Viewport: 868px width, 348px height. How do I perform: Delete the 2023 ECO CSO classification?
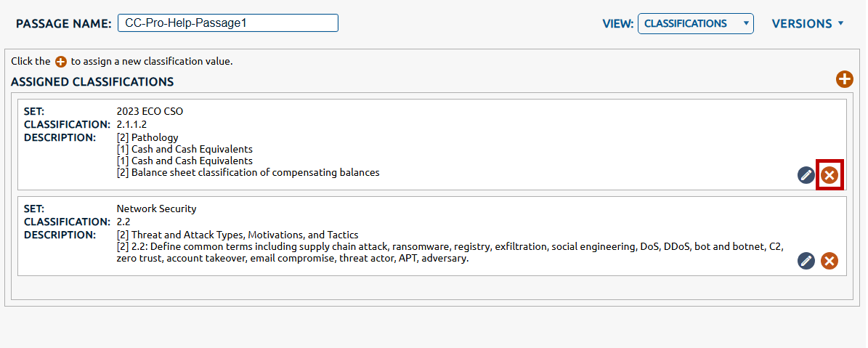coord(830,175)
